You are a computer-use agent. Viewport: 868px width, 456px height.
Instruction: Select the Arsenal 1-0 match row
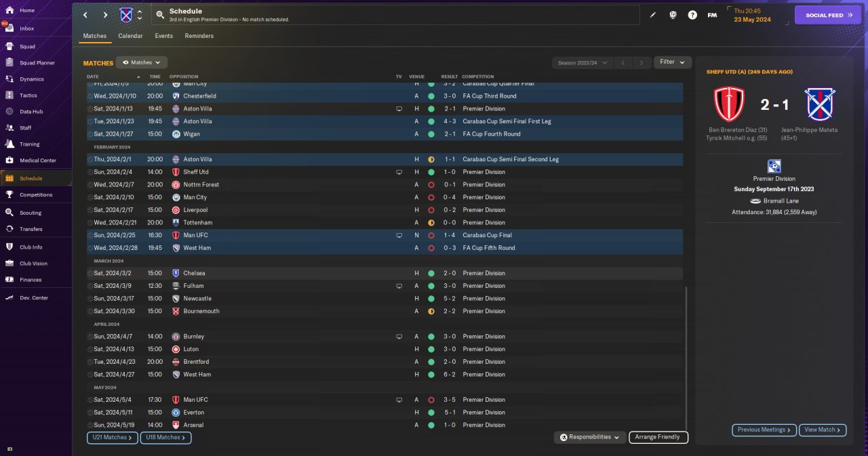coord(384,425)
